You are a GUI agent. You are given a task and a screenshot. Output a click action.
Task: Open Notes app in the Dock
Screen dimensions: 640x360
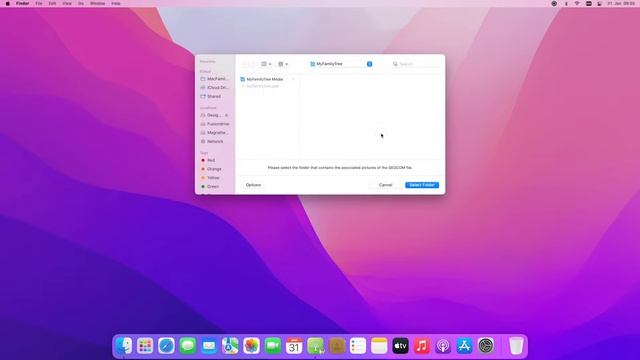tap(379, 346)
